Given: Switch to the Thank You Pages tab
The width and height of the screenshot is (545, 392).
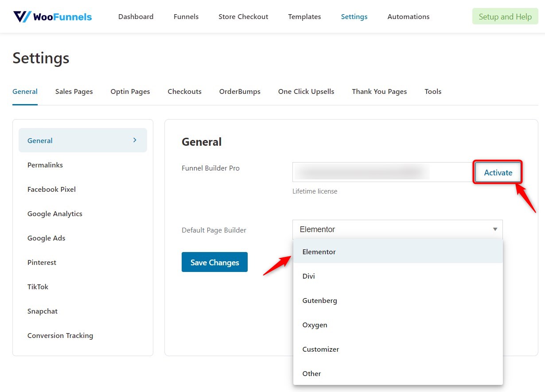Looking at the screenshot, I should click(x=379, y=92).
